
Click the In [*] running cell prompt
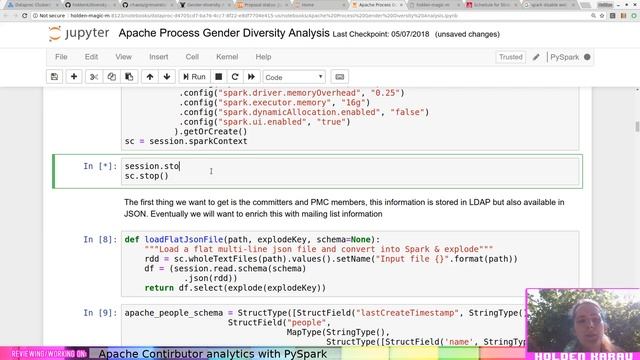coord(100,166)
